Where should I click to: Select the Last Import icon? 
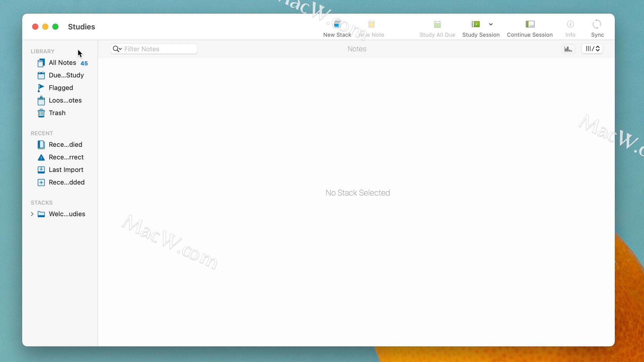click(41, 170)
